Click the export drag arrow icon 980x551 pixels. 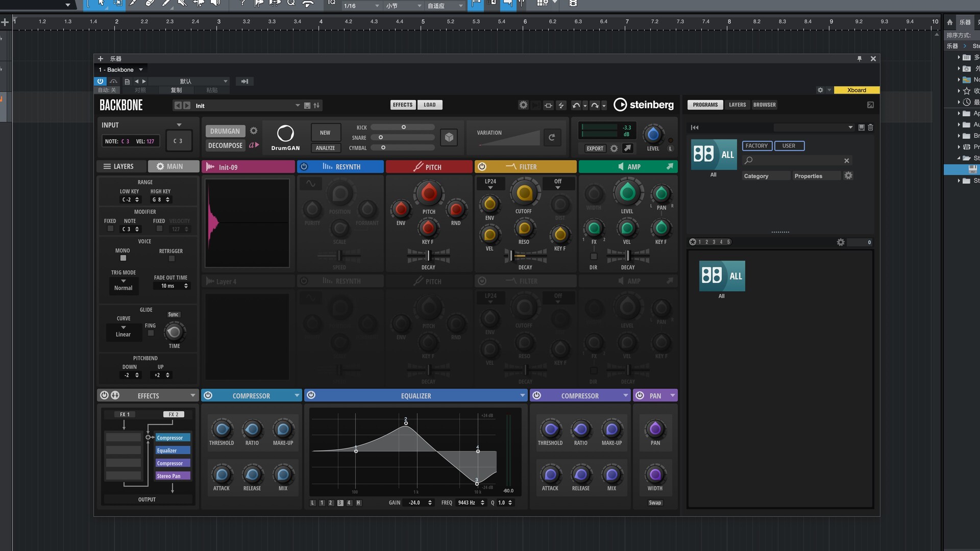tap(628, 148)
